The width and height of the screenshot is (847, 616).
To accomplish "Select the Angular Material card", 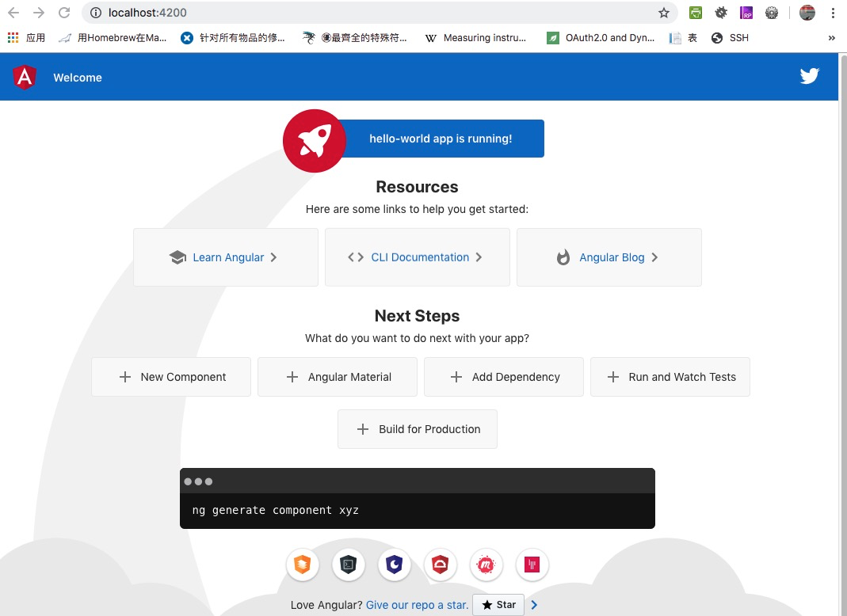I will tap(338, 377).
